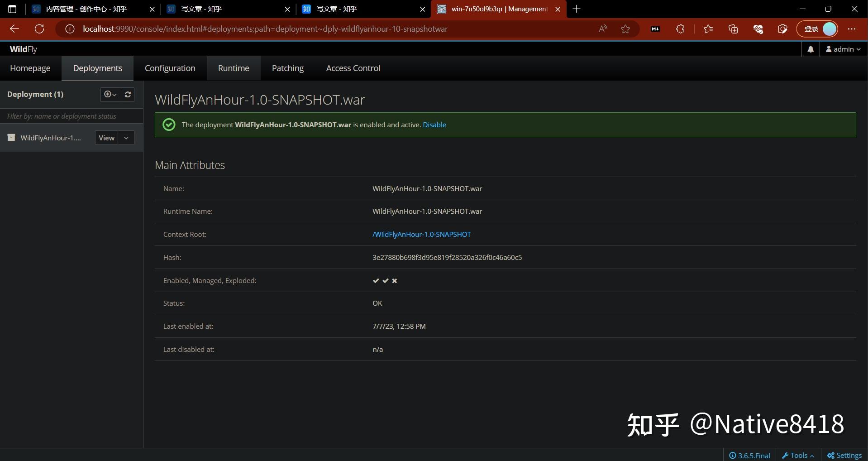Image resolution: width=868 pixels, height=461 pixels.
Task: Open the admin user dropdown menu
Action: [843, 49]
